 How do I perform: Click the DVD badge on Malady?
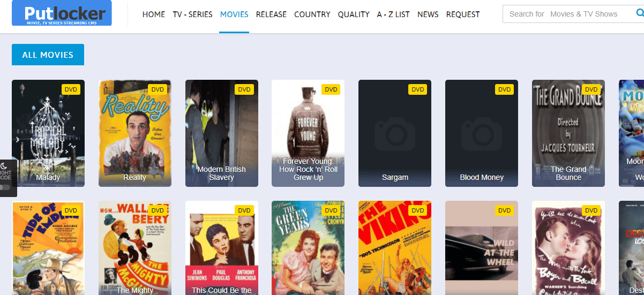(71, 89)
